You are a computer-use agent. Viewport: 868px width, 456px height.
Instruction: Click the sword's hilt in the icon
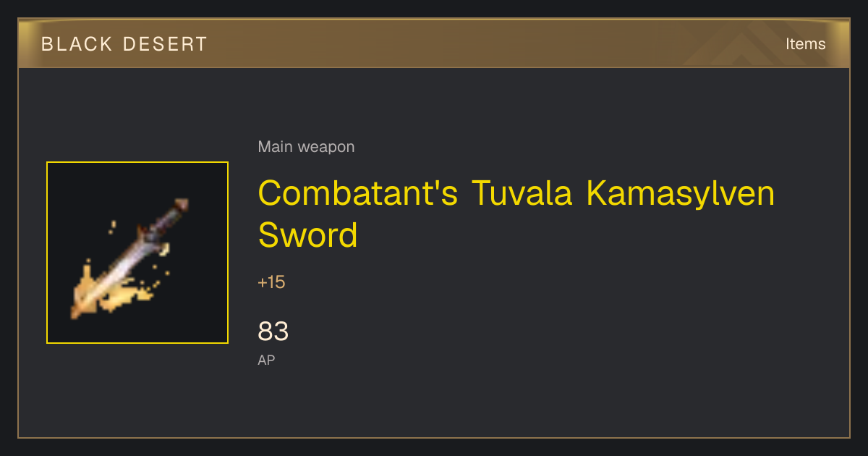pyautogui.click(x=171, y=216)
